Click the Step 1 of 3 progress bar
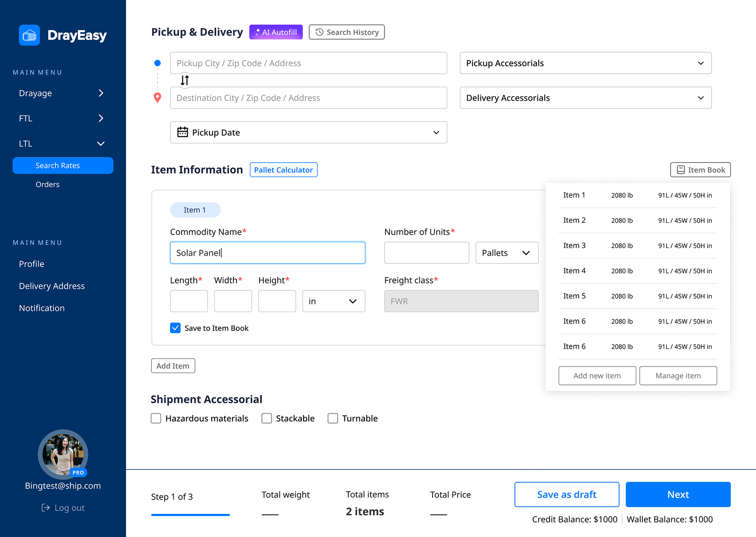The width and height of the screenshot is (756, 537). click(x=190, y=515)
